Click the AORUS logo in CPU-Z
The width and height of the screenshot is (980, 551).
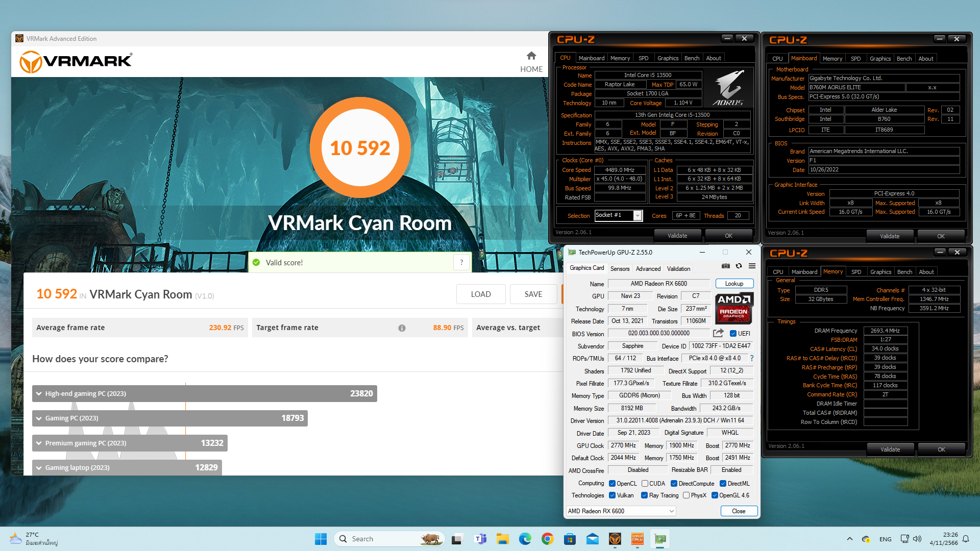728,88
